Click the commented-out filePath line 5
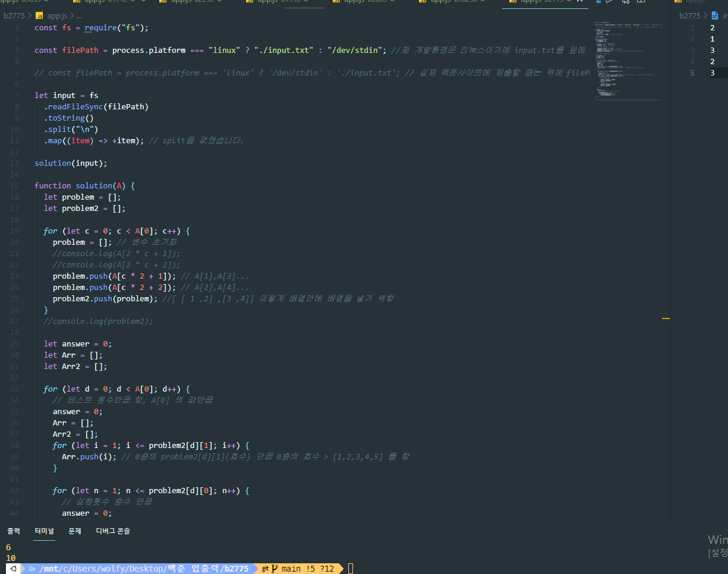This screenshot has width=728, height=574. (311, 72)
